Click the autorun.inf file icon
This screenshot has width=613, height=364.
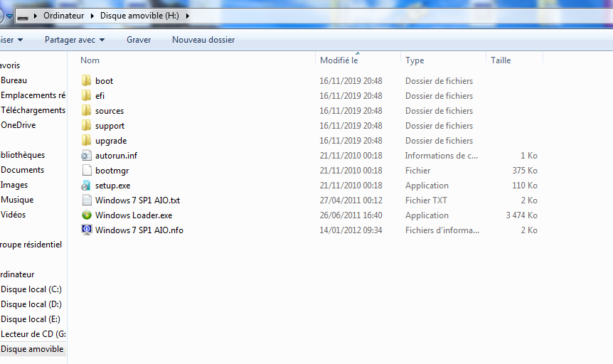coord(87,156)
